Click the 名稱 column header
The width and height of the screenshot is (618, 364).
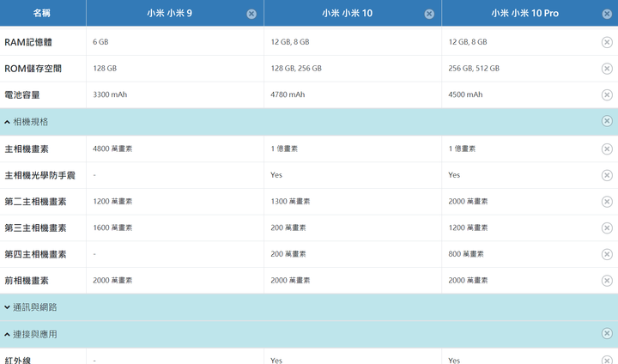coord(42,13)
